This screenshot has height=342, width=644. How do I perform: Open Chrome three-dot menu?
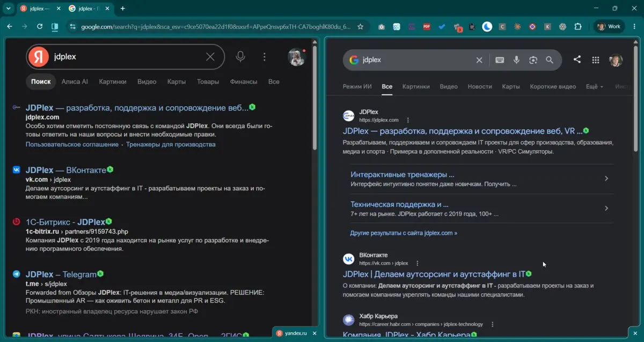[x=633, y=26]
